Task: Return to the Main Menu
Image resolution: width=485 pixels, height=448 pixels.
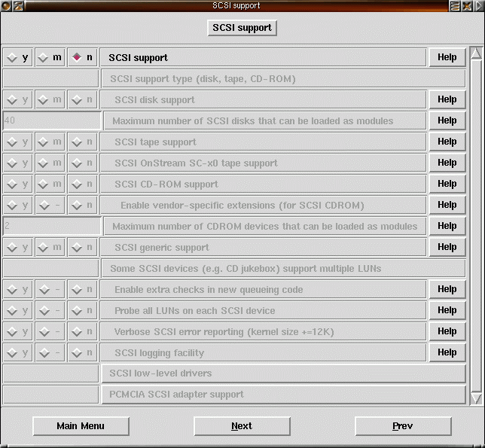Action: (81, 426)
